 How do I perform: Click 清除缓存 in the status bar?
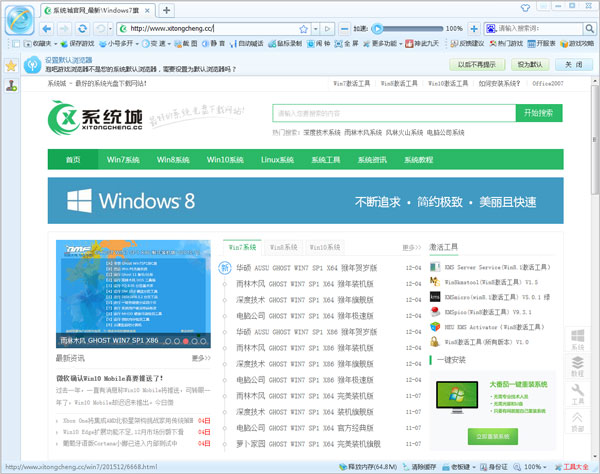pyautogui.click(x=419, y=467)
